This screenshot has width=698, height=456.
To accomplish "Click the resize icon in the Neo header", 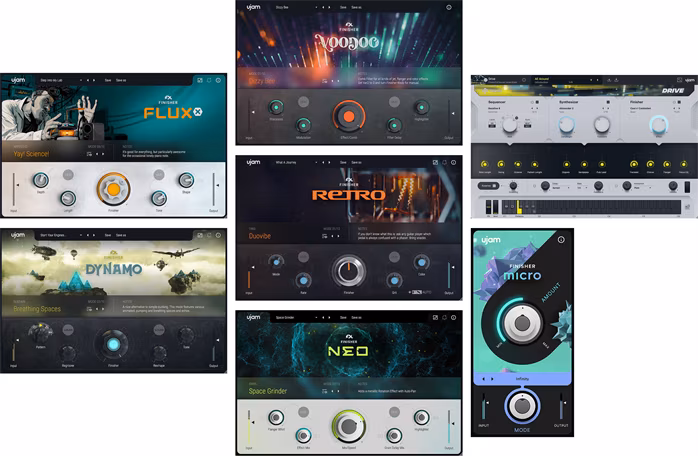I will coord(435,318).
